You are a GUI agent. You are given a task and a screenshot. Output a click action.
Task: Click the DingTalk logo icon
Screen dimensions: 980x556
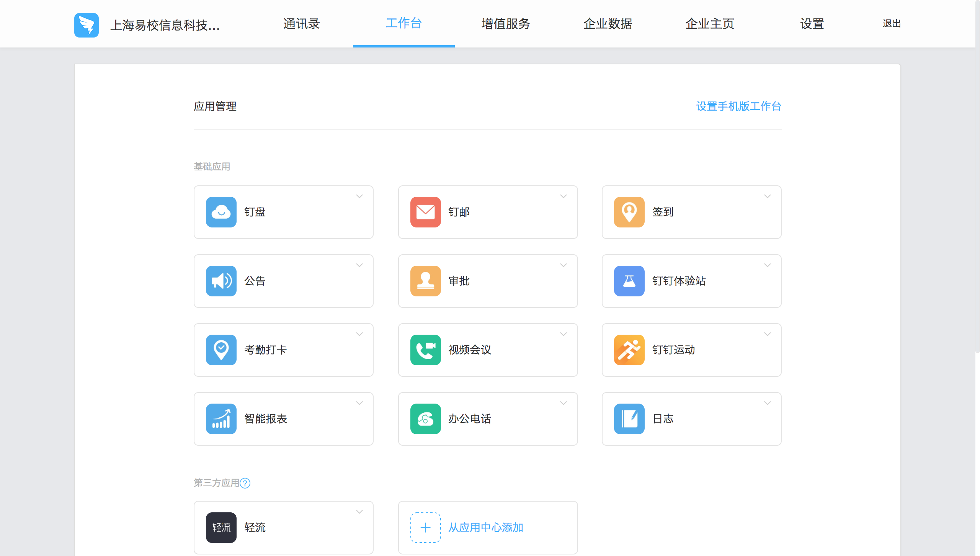click(87, 25)
